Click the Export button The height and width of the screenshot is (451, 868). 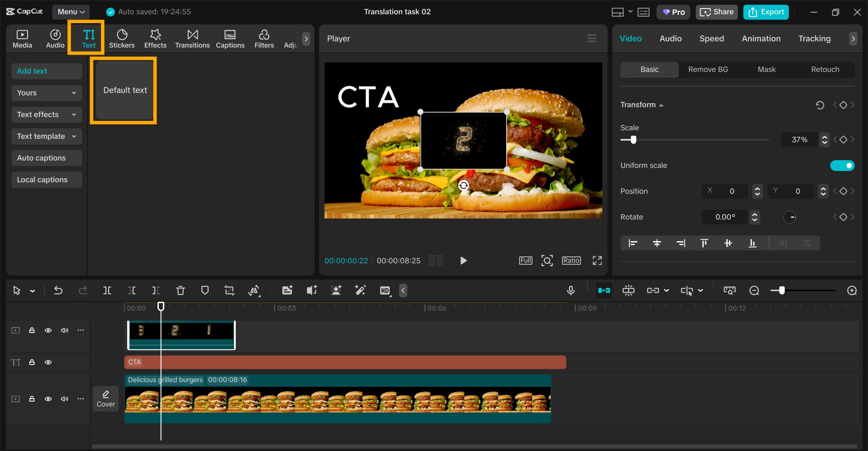[766, 12]
